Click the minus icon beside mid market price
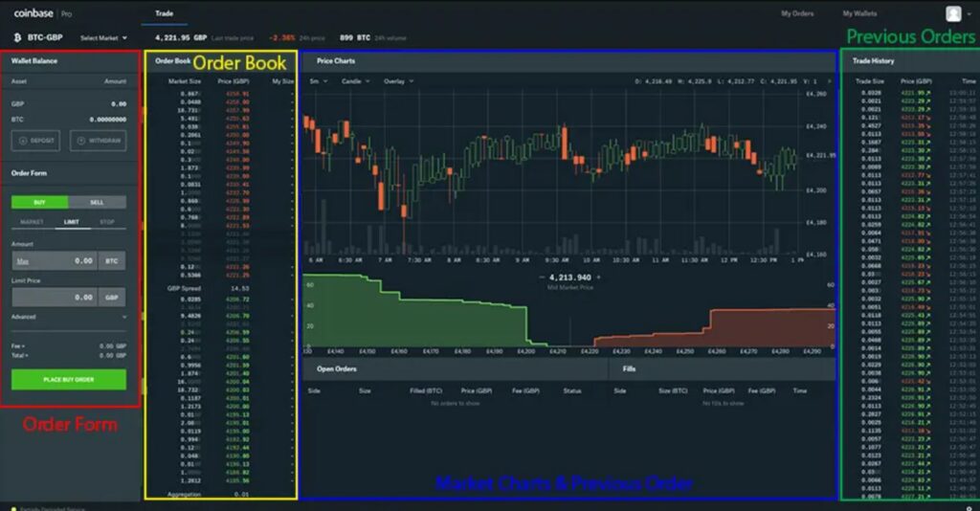The image size is (980, 511). coord(543,278)
